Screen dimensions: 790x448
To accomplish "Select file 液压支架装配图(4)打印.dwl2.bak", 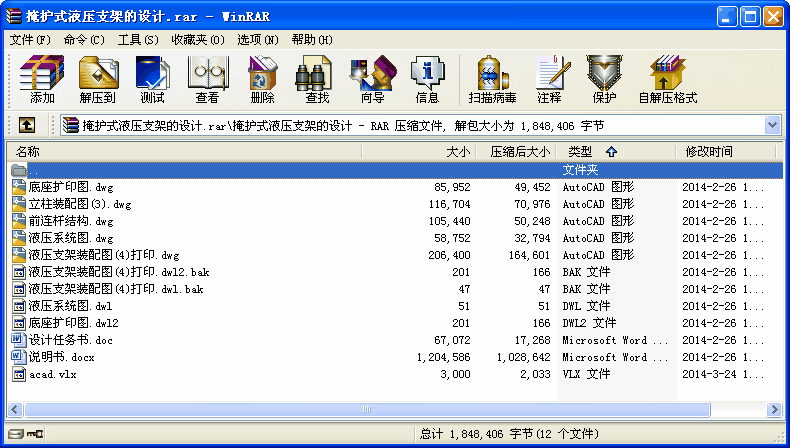I will point(118,272).
